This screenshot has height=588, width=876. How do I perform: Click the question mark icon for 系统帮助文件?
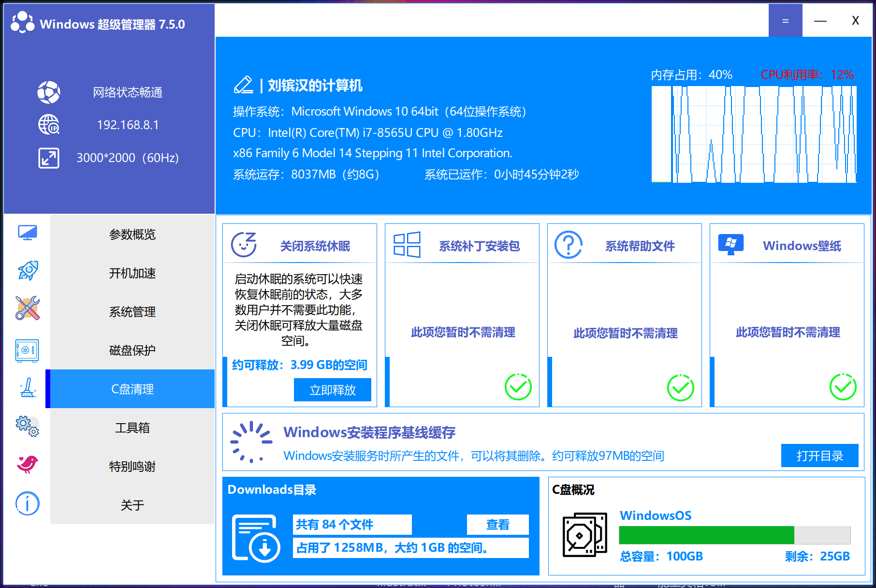click(x=569, y=245)
